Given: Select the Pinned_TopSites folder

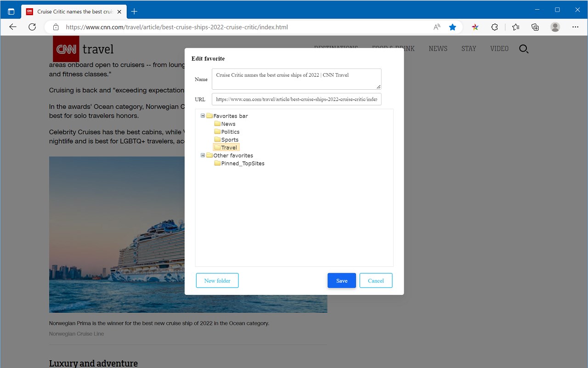Looking at the screenshot, I should tap(239, 163).
